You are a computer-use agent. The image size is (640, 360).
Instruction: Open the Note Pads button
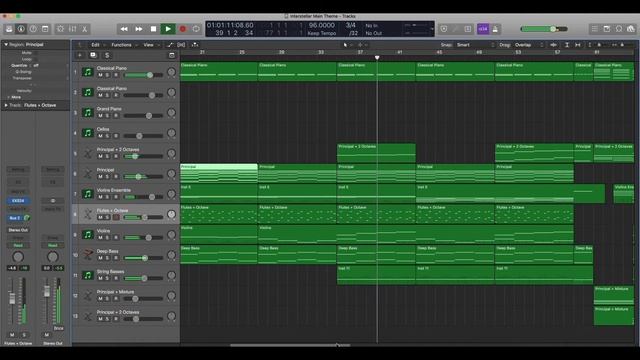[x=607, y=29]
